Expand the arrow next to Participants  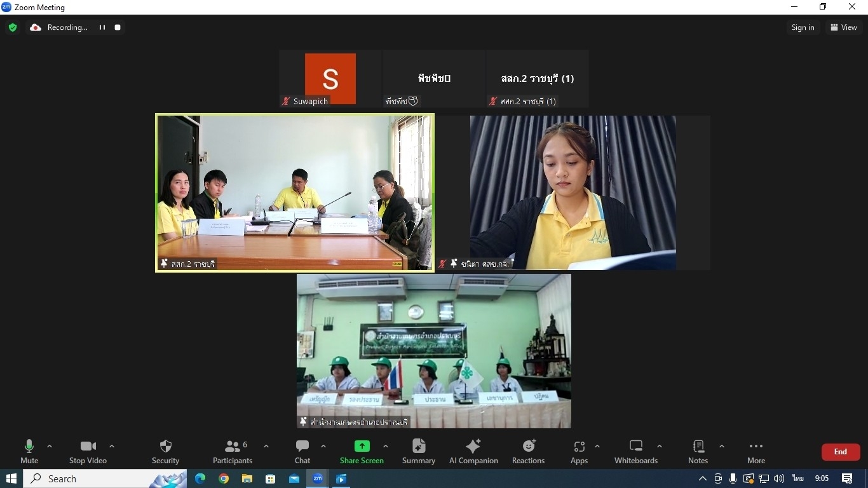pyautogui.click(x=266, y=446)
